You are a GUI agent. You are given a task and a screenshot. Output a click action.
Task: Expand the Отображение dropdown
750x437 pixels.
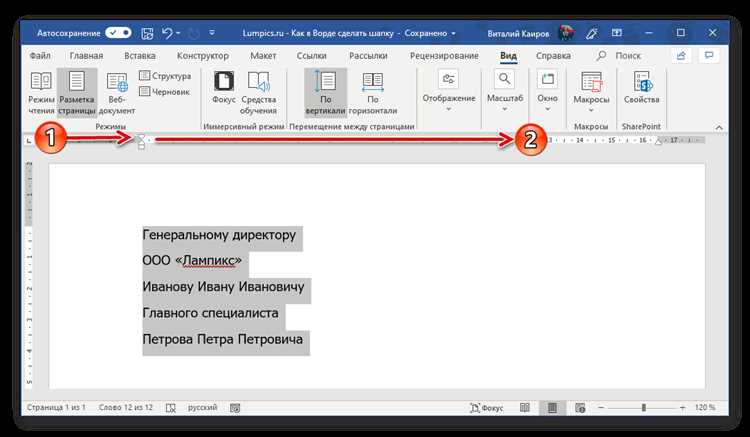[449, 92]
